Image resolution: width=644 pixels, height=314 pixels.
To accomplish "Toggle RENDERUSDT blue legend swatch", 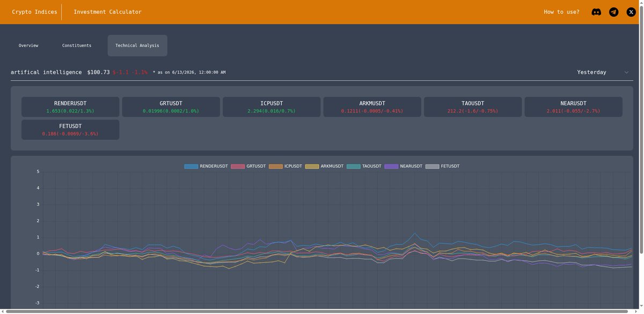I will (191, 167).
